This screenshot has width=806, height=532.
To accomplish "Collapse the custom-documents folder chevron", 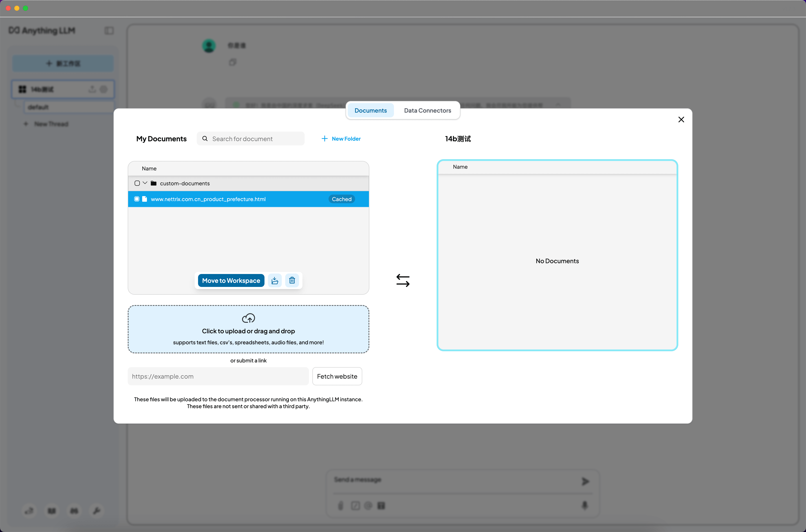I will [x=145, y=183].
